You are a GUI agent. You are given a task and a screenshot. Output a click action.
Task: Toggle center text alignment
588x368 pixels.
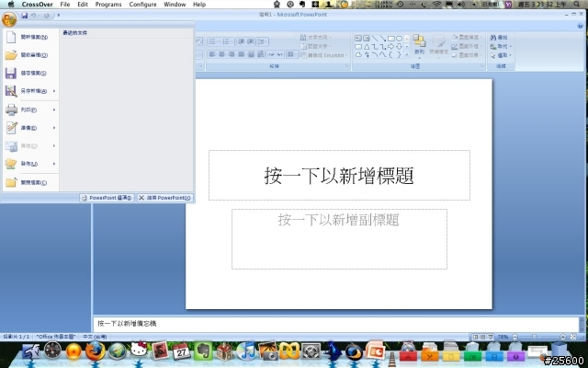(x=221, y=54)
